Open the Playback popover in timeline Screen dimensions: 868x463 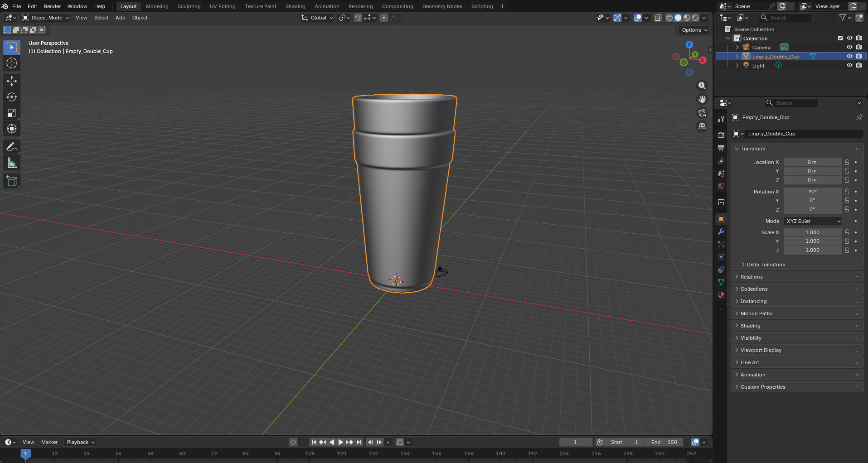(x=81, y=442)
